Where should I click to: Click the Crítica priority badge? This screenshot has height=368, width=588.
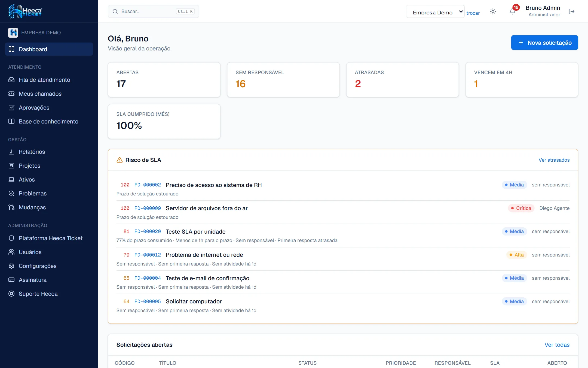pos(521,208)
